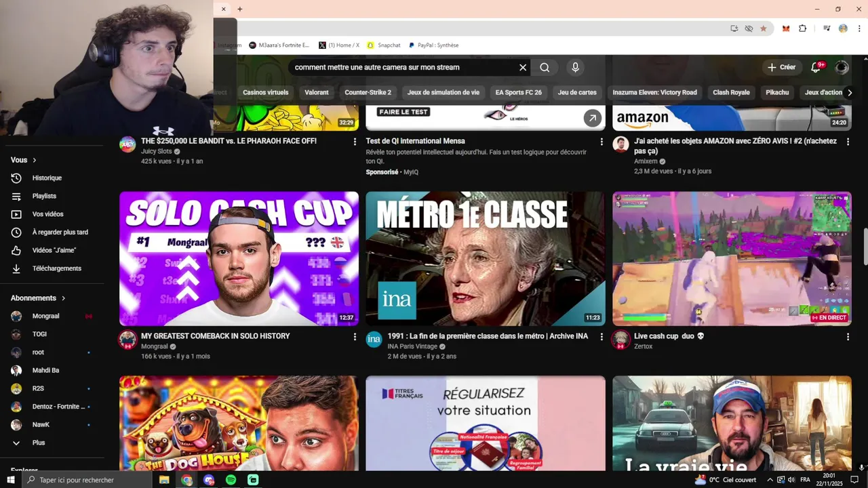Screen dimensions: 868x488
Task: Open File Explorer from the taskbar
Action: pos(164,480)
